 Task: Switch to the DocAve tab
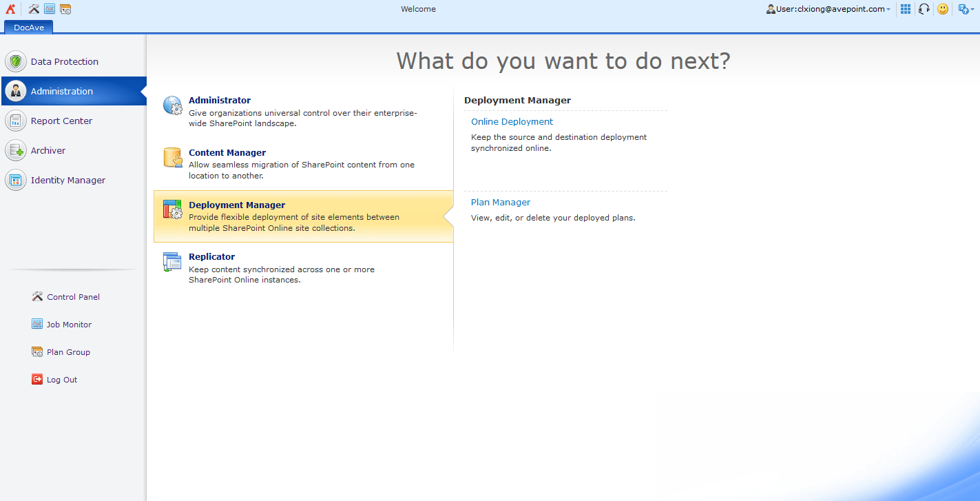(x=28, y=27)
